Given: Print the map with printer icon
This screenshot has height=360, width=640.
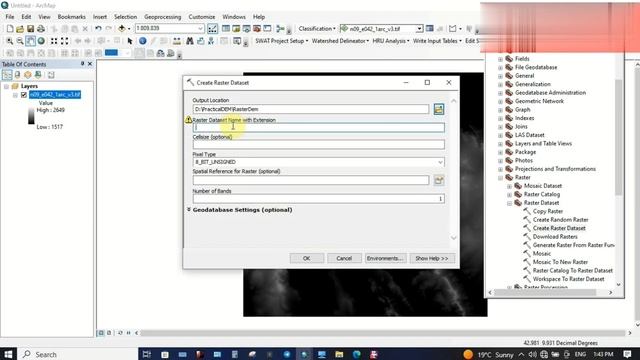Looking at the screenshot, I should 41,29.
